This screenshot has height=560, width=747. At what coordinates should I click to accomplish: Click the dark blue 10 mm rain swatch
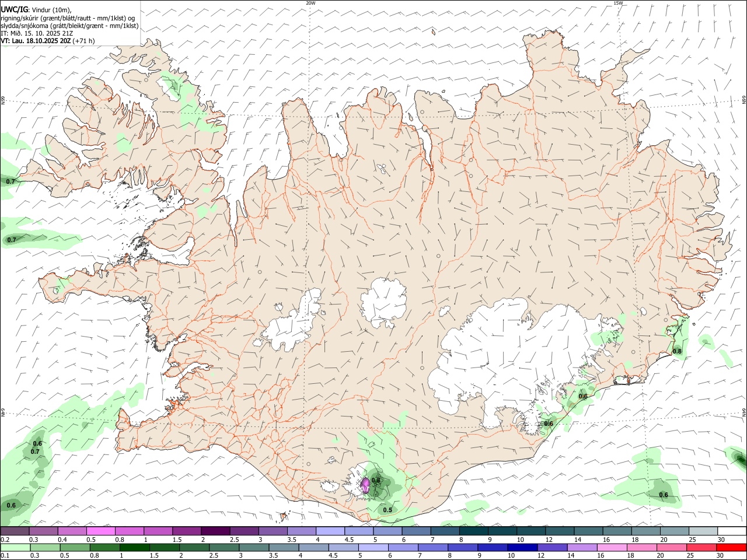click(522, 547)
